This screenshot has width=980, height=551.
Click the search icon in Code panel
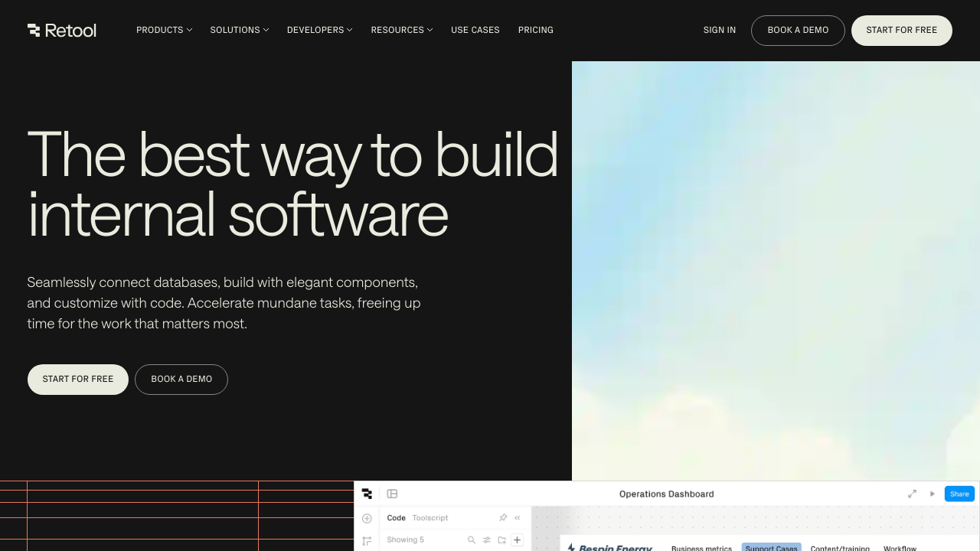(x=472, y=540)
